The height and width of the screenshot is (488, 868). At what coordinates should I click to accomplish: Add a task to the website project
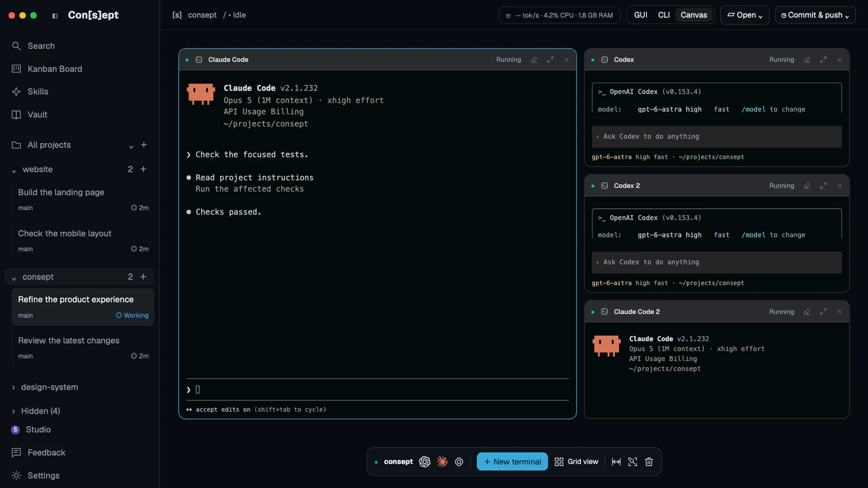pos(143,169)
